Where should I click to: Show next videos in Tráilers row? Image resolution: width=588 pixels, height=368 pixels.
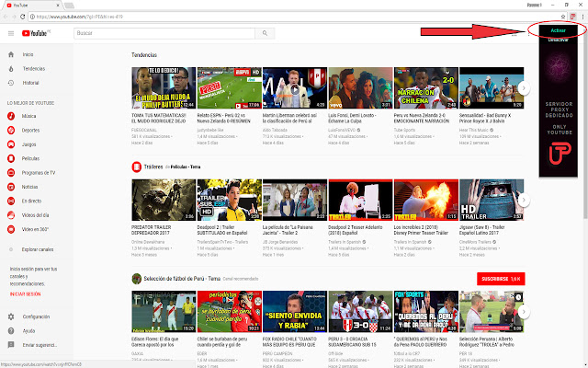(x=524, y=200)
